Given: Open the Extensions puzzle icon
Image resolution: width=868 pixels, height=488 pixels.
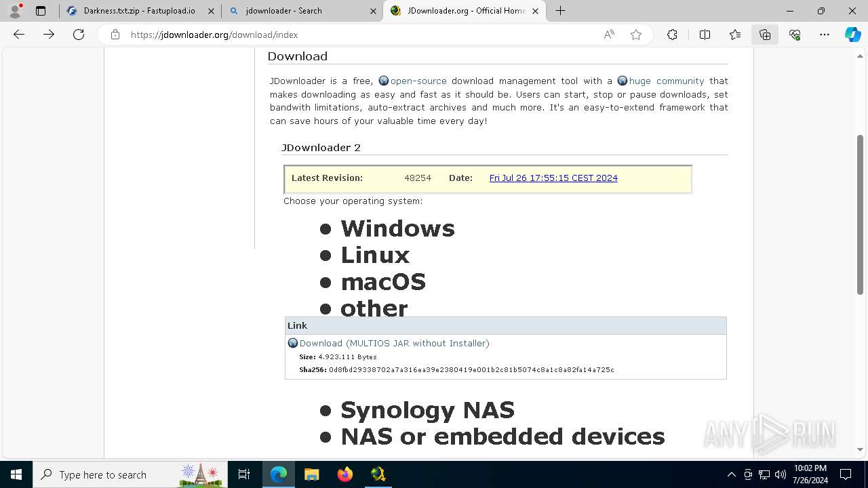Looking at the screenshot, I should (672, 35).
